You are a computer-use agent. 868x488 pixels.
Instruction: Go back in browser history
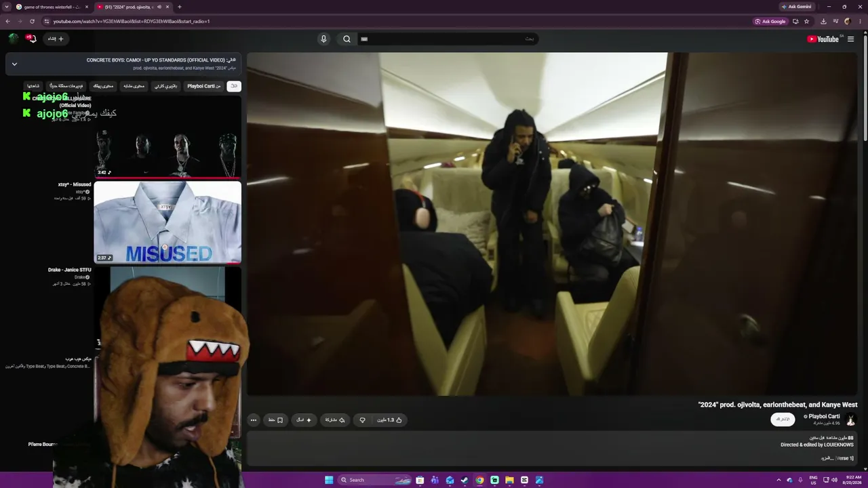tap(7, 21)
